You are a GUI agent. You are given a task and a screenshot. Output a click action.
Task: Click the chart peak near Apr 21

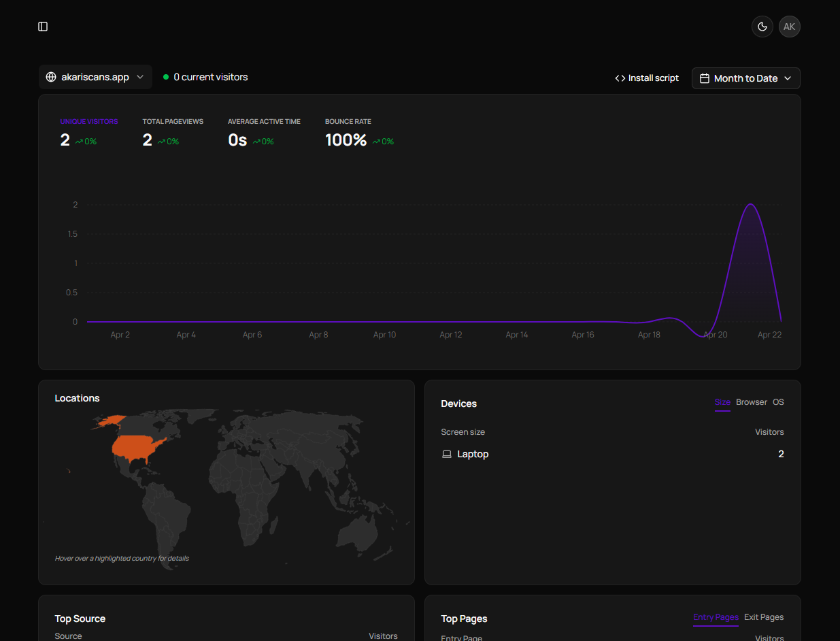(x=750, y=204)
